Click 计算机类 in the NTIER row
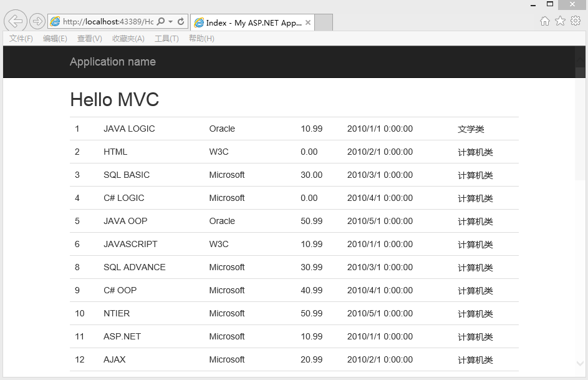 click(475, 314)
